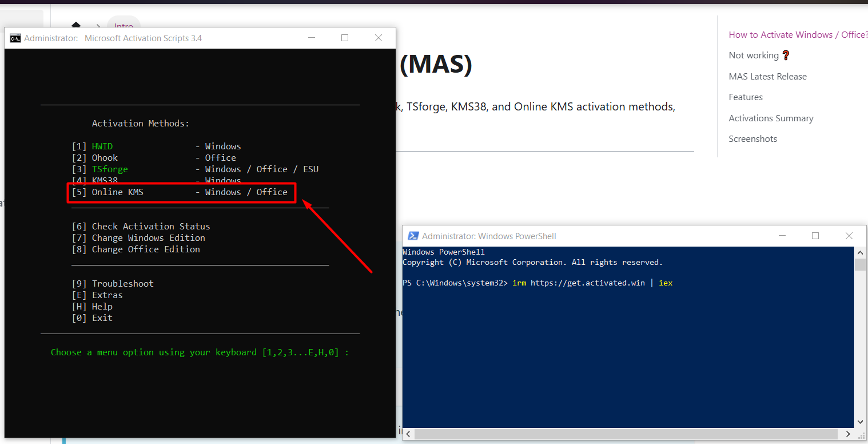Minimize the Windows PowerShell window

pyautogui.click(x=782, y=236)
